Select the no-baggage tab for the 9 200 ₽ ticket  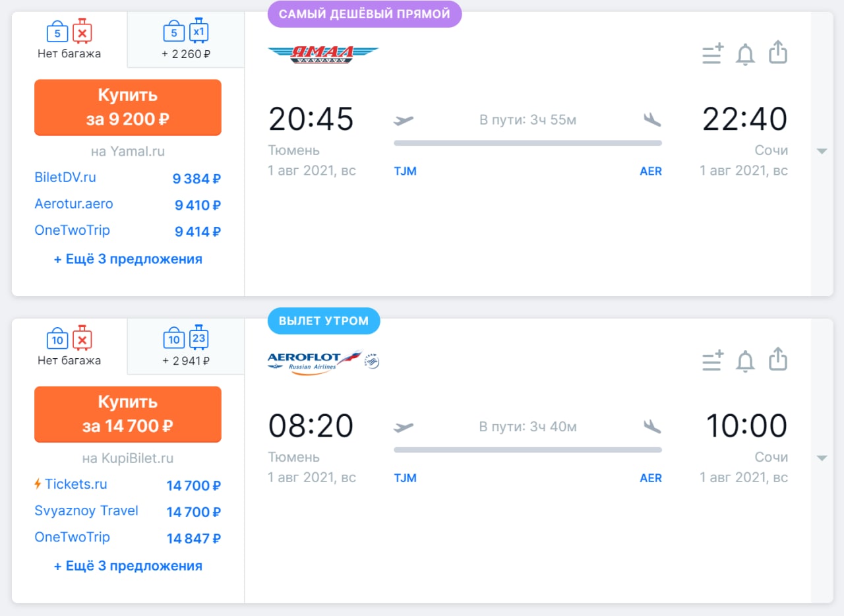click(69, 40)
